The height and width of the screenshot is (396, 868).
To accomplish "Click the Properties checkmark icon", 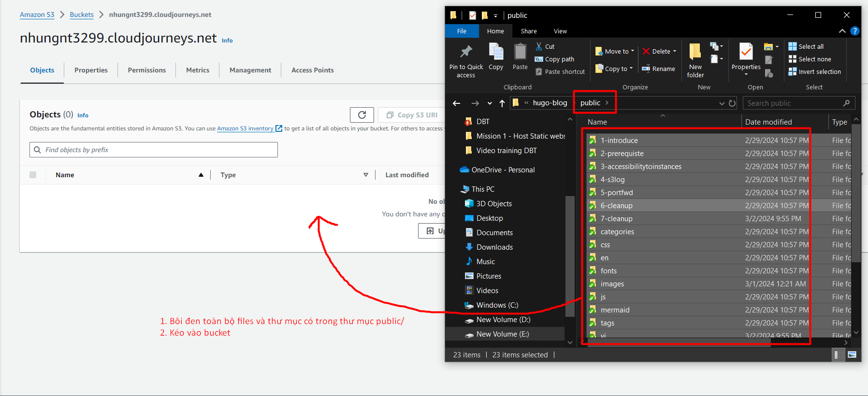I will [746, 52].
